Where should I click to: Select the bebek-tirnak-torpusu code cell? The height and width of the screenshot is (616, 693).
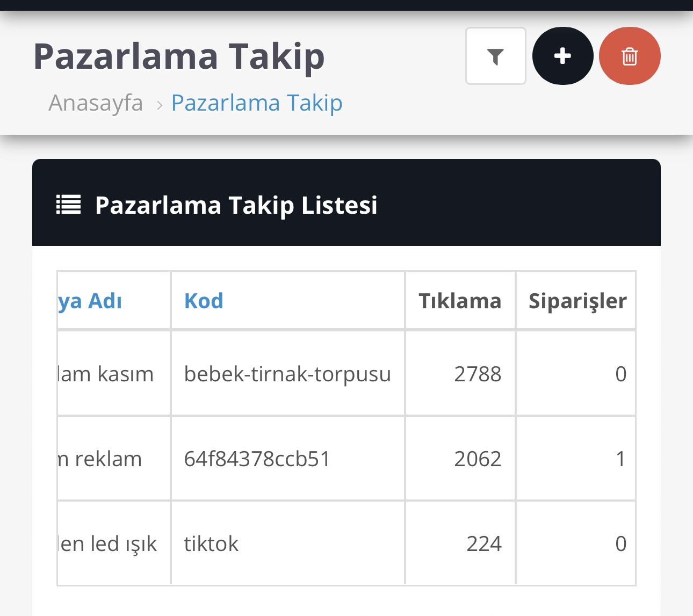click(x=287, y=373)
